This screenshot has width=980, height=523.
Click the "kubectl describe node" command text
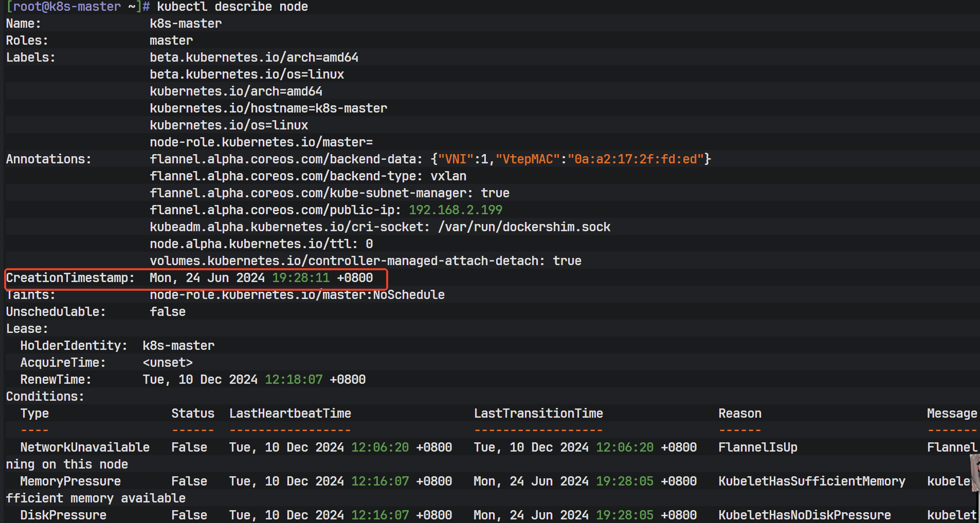tap(232, 7)
